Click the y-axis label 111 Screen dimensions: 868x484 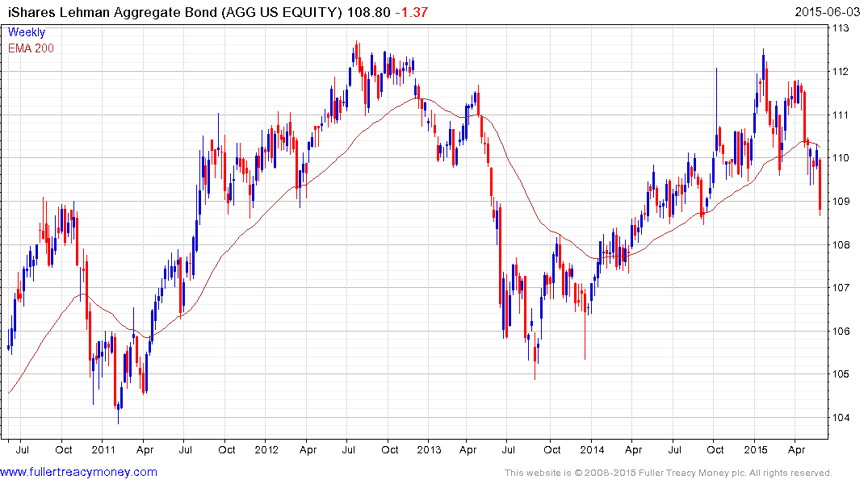(x=841, y=115)
